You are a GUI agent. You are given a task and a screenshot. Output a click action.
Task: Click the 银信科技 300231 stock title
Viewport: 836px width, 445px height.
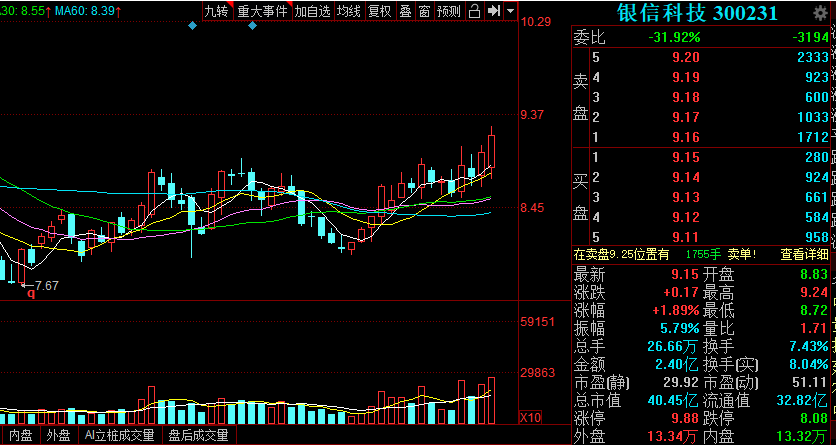coord(697,13)
